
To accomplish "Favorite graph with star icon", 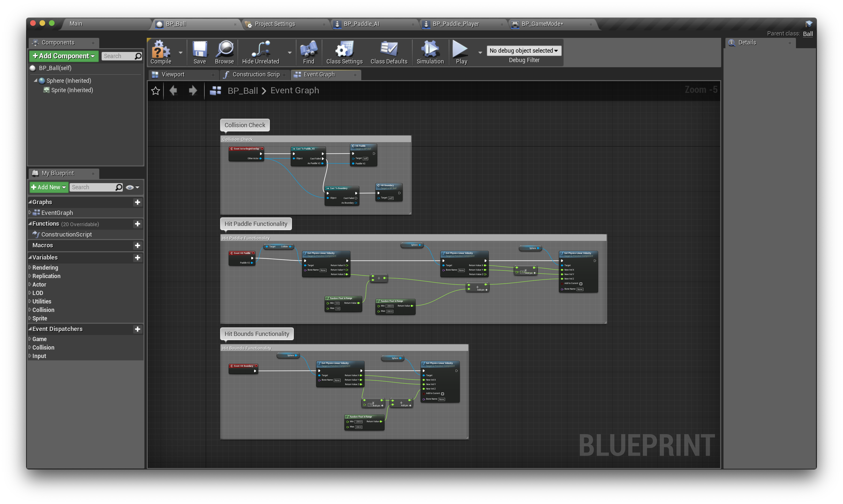I will [x=156, y=91].
